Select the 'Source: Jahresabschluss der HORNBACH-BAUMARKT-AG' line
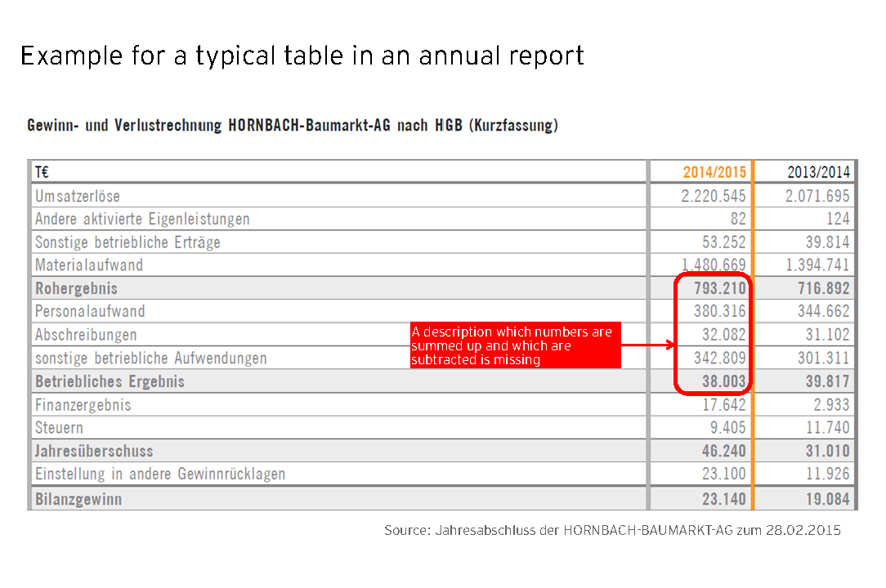 pos(612,530)
